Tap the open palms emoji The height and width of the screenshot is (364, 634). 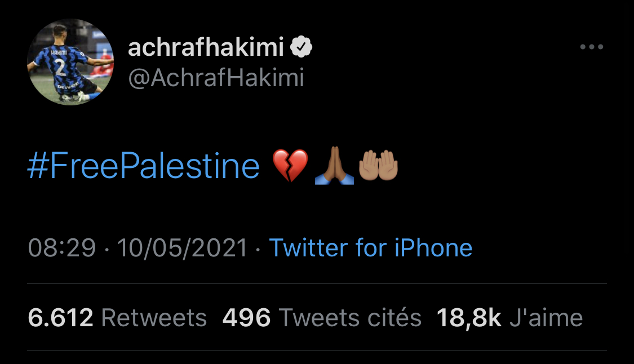click(x=379, y=166)
